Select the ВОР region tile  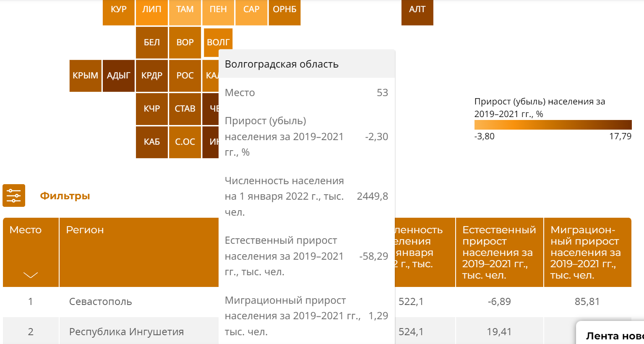click(185, 42)
